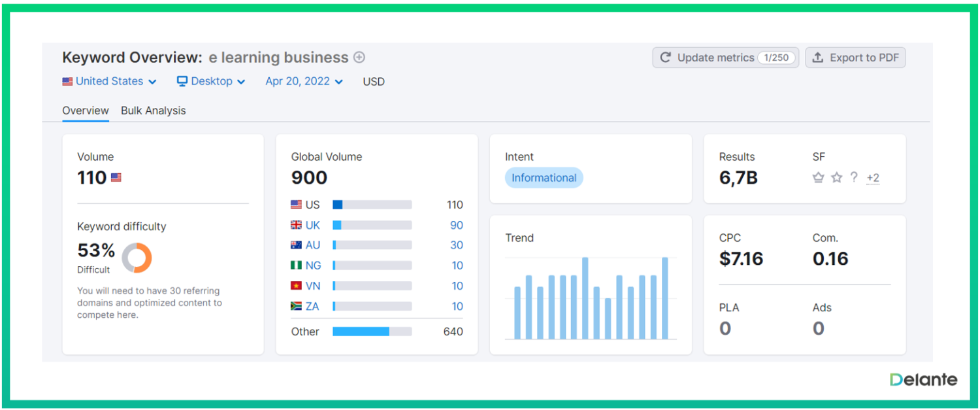The image size is (980, 410).
Task: Click the +2 link under SF
Action: 873,177
